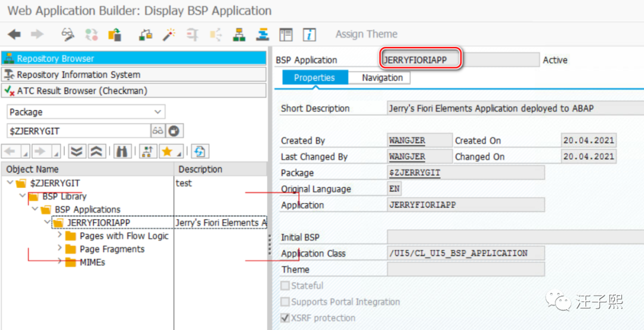Expand the Pages with Flow Logic node
The image size is (644, 330).
[60, 236]
